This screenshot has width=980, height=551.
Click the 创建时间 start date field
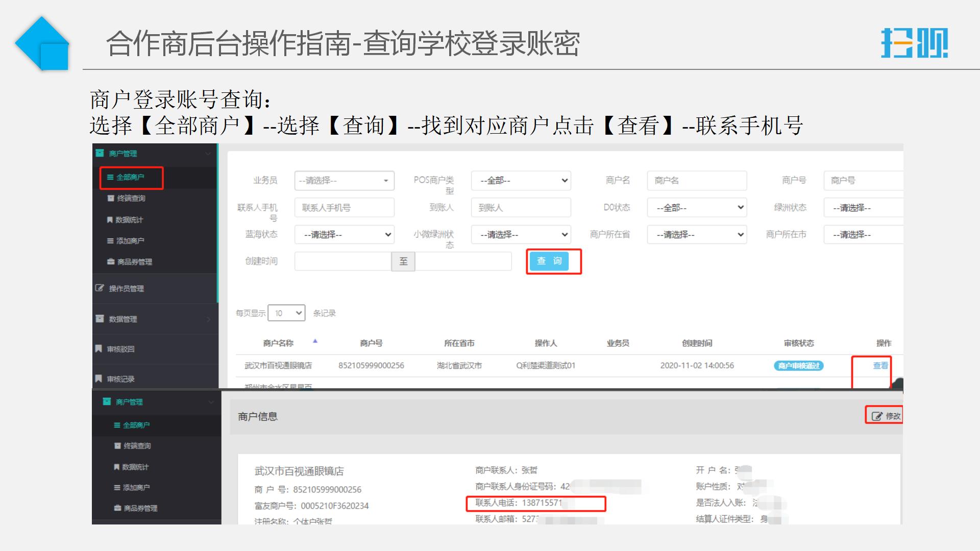pos(343,261)
